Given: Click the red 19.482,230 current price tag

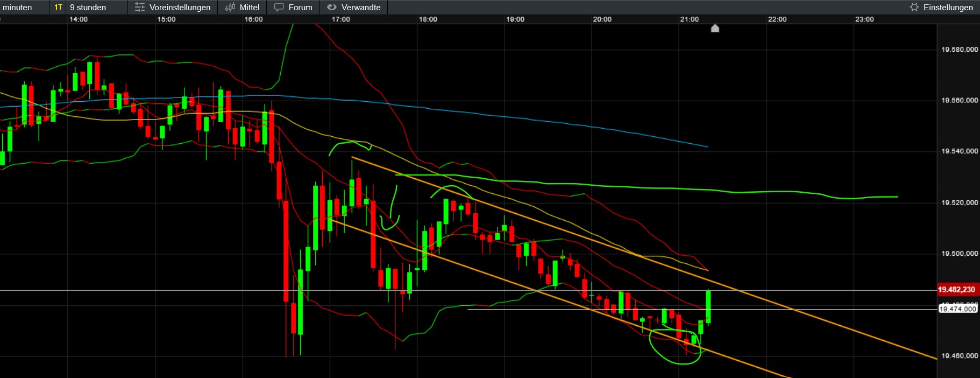Looking at the screenshot, I should [957, 290].
